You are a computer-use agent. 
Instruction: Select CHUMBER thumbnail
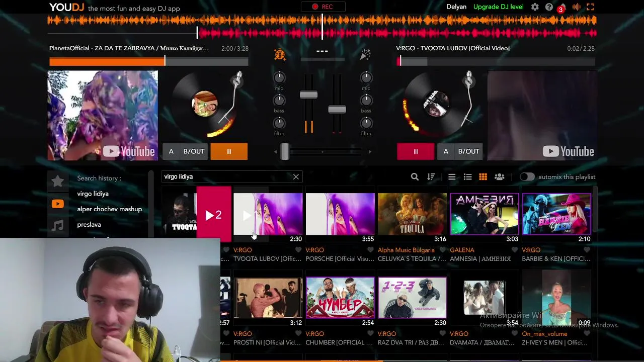pos(340,298)
